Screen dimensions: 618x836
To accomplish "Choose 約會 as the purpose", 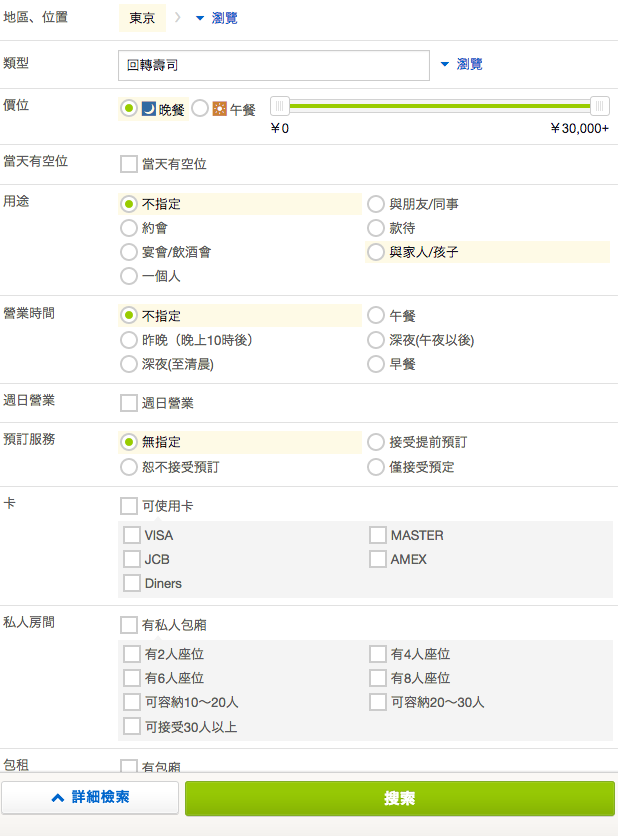I will pyautogui.click(x=128, y=228).
